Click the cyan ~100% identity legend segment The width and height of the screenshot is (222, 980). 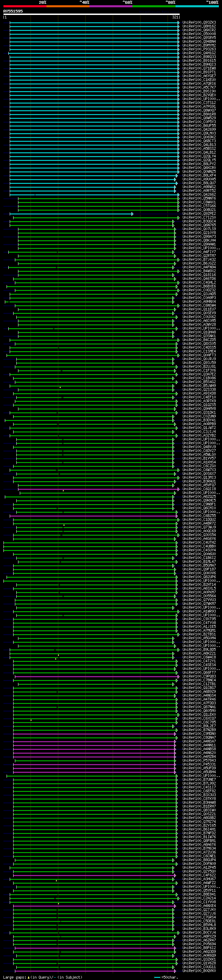pos(197,6)
